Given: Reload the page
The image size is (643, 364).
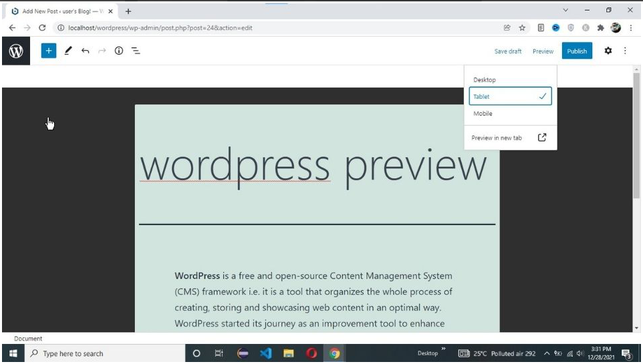Looking at the screenshot, I should pos(42,28).
